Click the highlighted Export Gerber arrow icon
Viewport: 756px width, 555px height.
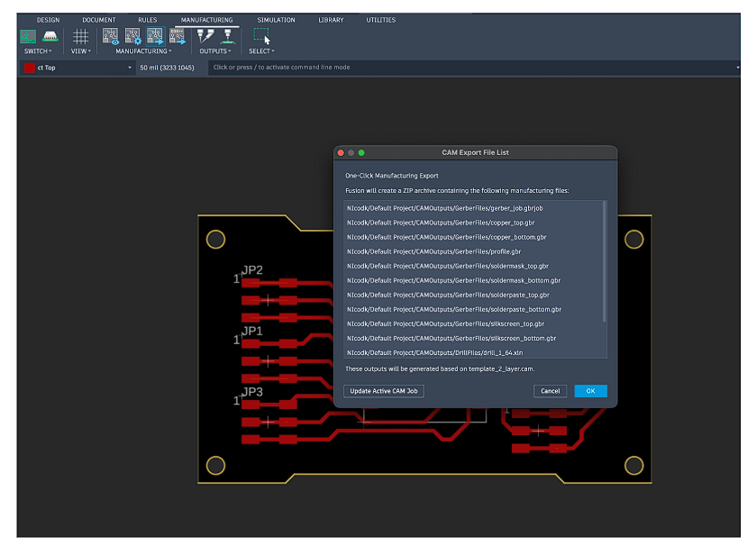click(155, 37)
